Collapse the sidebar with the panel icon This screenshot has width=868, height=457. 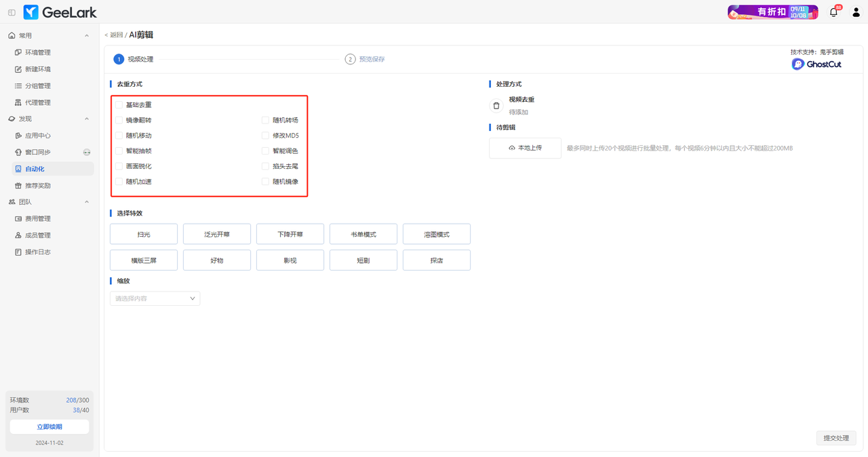tap(12, 12)
